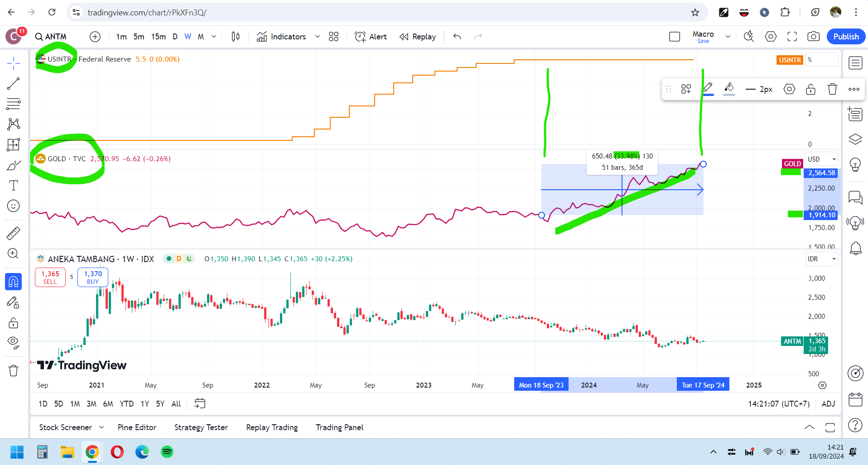The width and height of the screenshot is (868, 465).
Task: Toggle the ADJ adjusted data setting
Action: tap(828, 404)
